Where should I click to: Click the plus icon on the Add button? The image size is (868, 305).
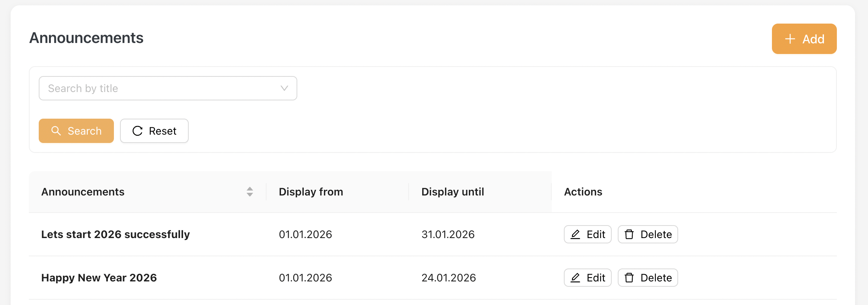point(790,39)
